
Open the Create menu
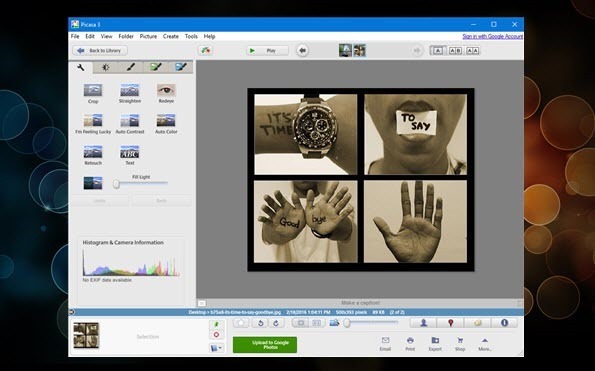tap(171, 36)
